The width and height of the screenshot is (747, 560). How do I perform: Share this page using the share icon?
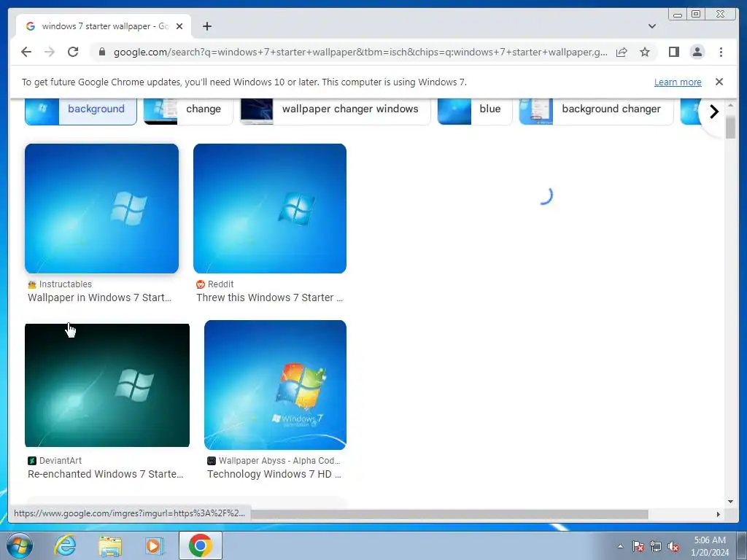(x=622, y=52)
